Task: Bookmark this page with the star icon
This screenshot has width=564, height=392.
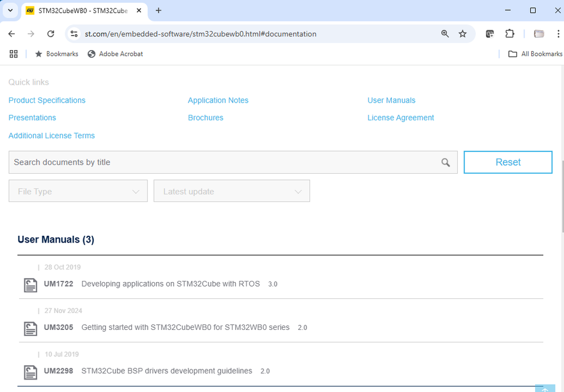Action: 462,34
